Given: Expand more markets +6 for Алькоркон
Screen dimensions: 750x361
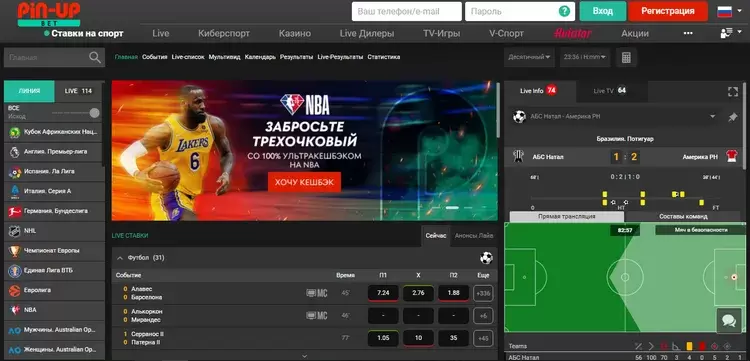Looking at the screenshot, I should [483, 316].
